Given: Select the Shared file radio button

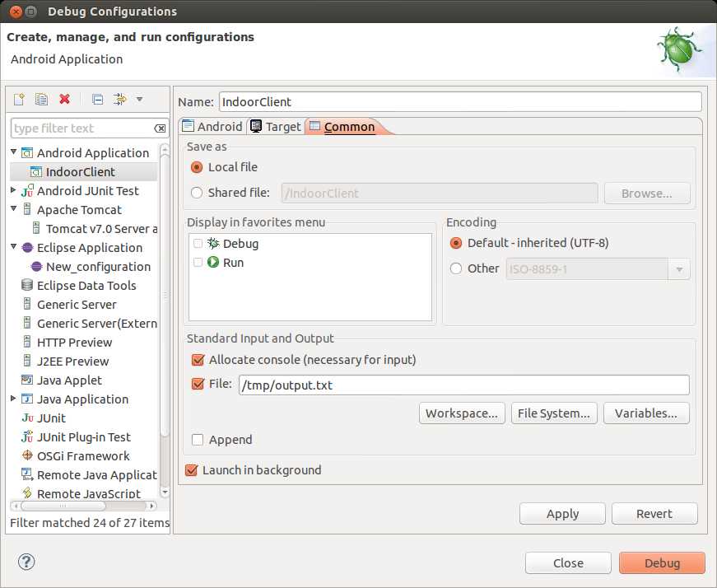Looking at the screenshot, I should tap(197, 193).
